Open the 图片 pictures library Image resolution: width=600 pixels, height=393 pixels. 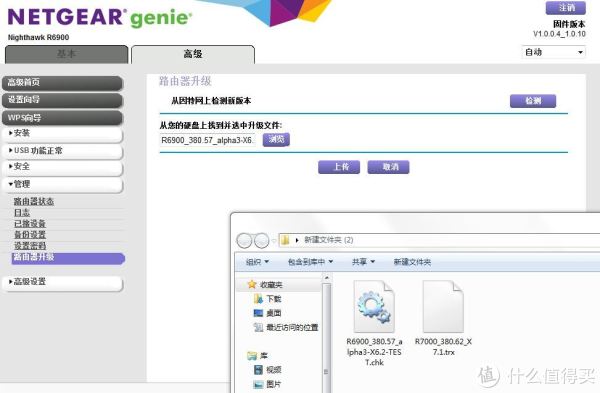[267, 384]
